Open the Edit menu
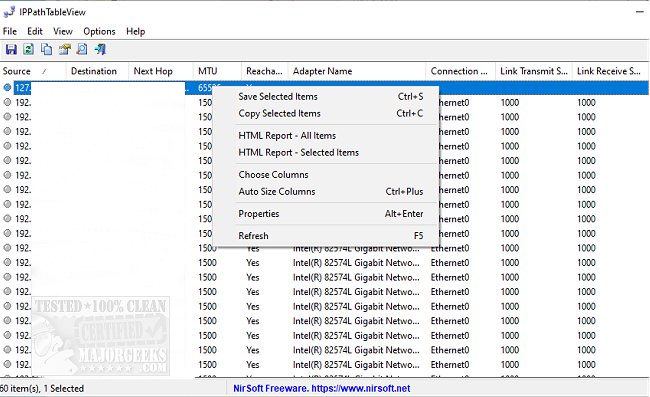 (x=35, y=31)
